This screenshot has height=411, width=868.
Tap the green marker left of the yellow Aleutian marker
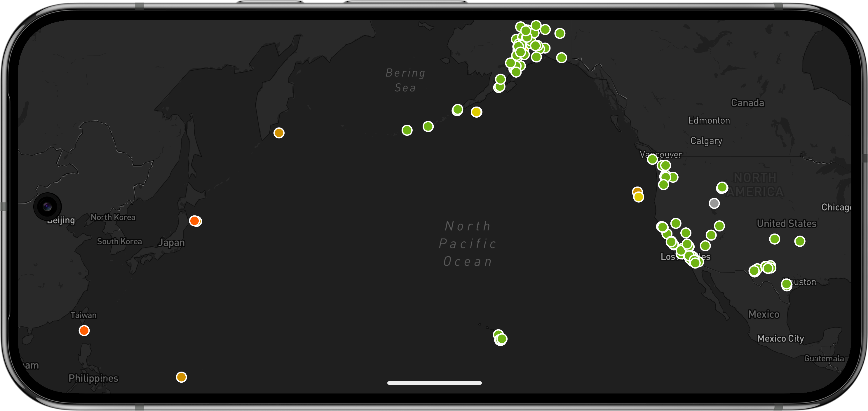(x=457, y=109)
